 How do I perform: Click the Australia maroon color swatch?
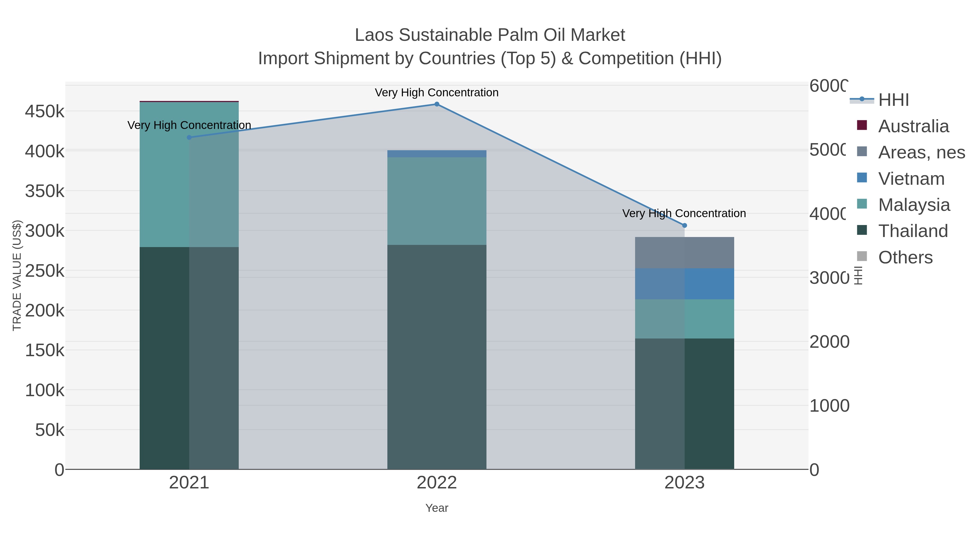(862, 125)
